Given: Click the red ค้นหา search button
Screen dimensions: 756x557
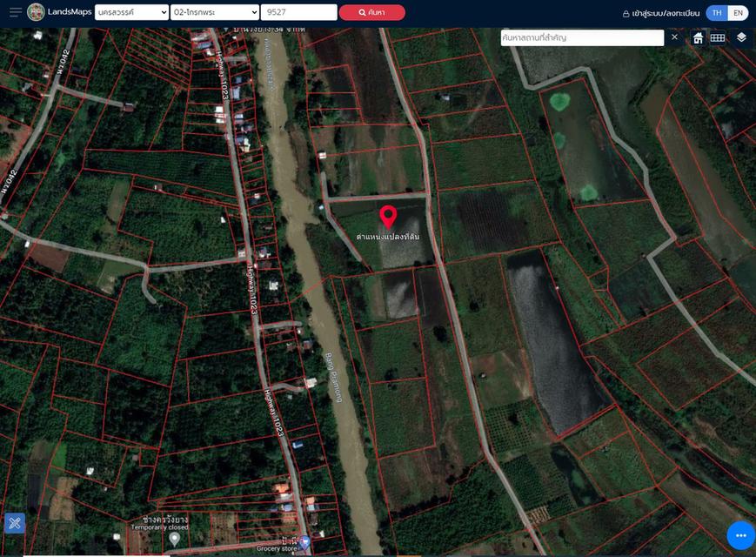Looking at the screenshot, I should pyautogui.click(x=371, y=12).
